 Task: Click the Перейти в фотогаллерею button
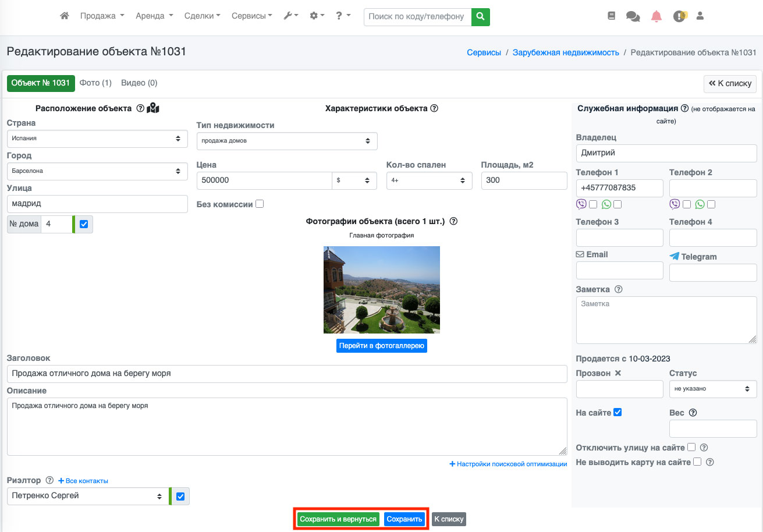(382, 346)
